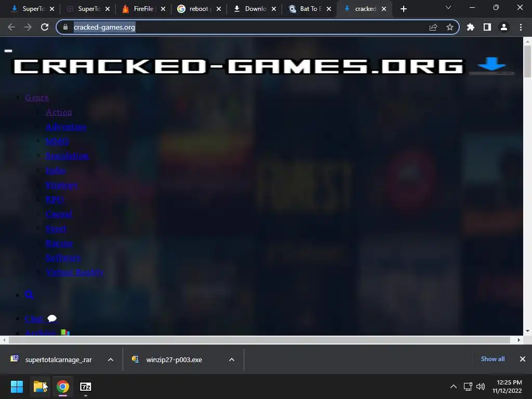This screenshot has width=532, height=399.
Task: Reload the cracked-games.org page
Action: click(x=45, y=27)
